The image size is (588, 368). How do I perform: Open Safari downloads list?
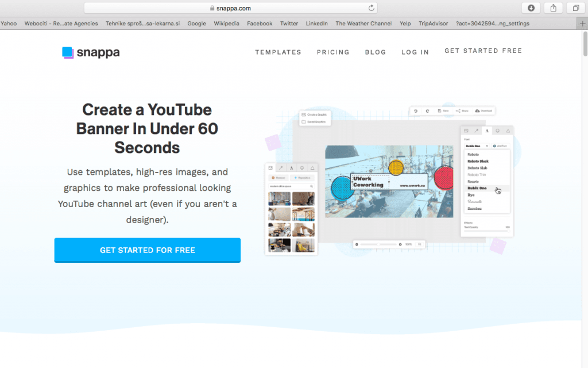point(531,8)
